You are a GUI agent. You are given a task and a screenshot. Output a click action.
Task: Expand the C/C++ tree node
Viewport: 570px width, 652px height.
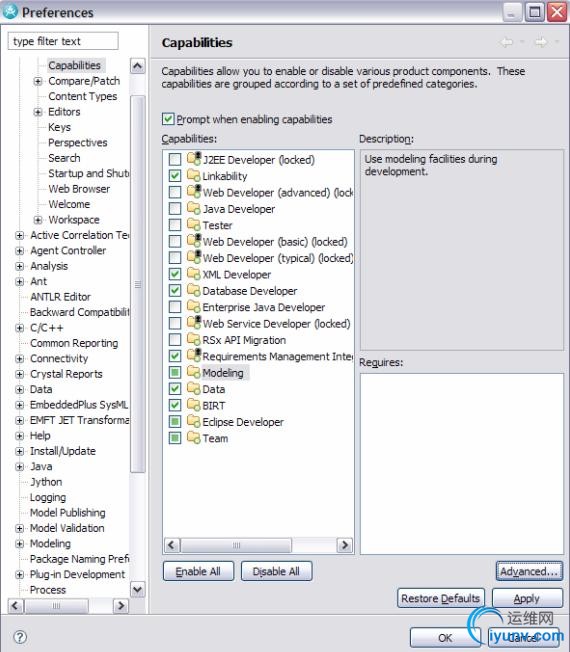[20, 328]
